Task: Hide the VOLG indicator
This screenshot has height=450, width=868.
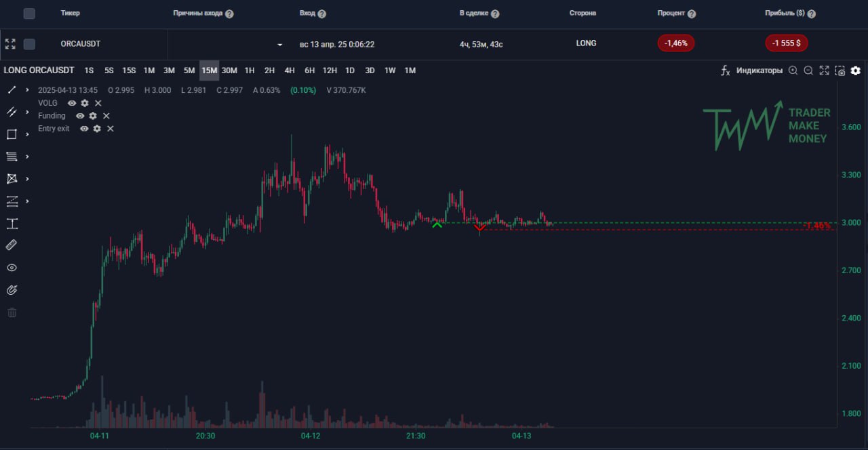Action: (72, 103)
